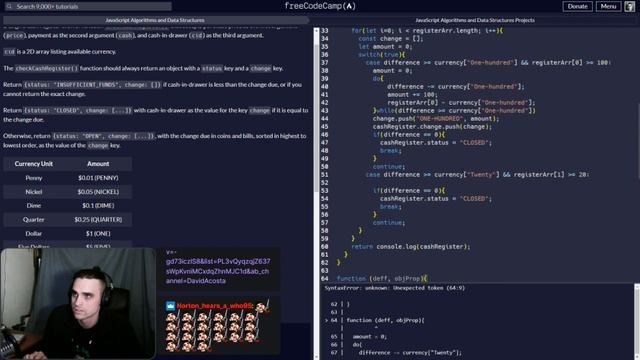Select the Dime row in currency table
The width and height of the screenshot is (640, 360).
[x=67, y=206]
